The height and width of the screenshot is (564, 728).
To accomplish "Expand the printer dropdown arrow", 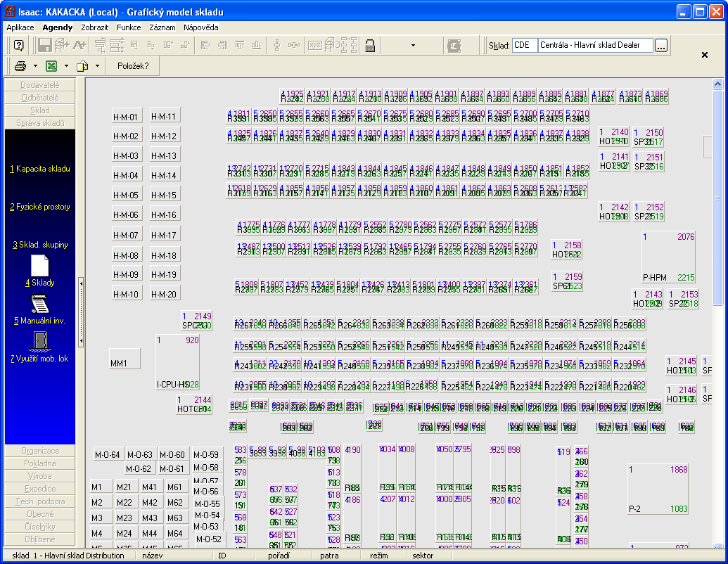I will tap(35, 66).
